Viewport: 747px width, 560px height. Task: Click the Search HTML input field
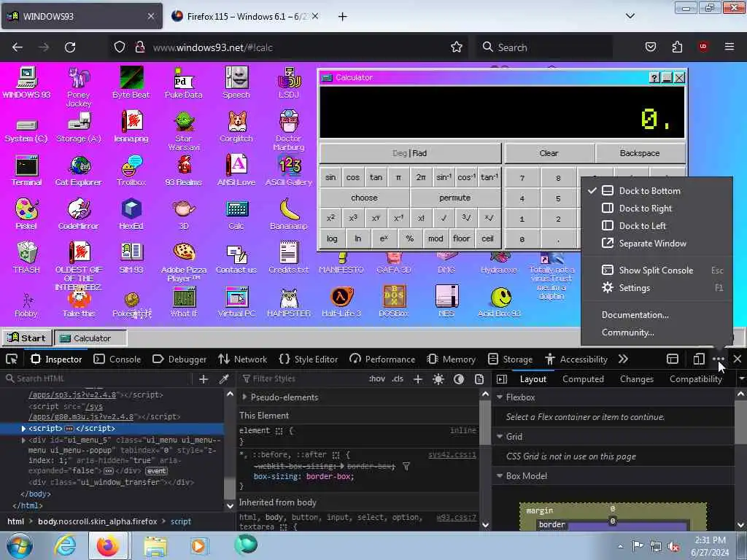coord(98,379)
